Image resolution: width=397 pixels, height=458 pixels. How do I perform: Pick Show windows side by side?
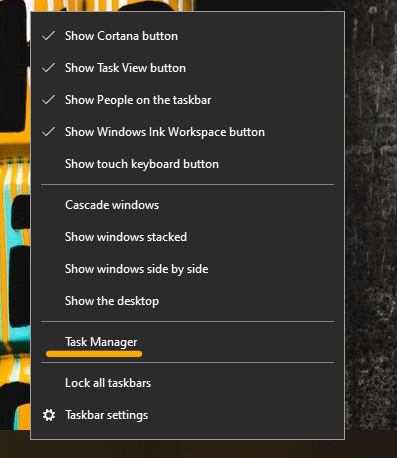coord(187,269)
